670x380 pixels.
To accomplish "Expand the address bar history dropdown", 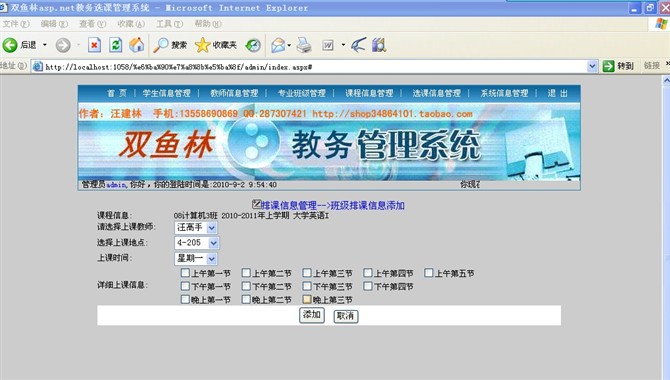I will coord(592,66).
